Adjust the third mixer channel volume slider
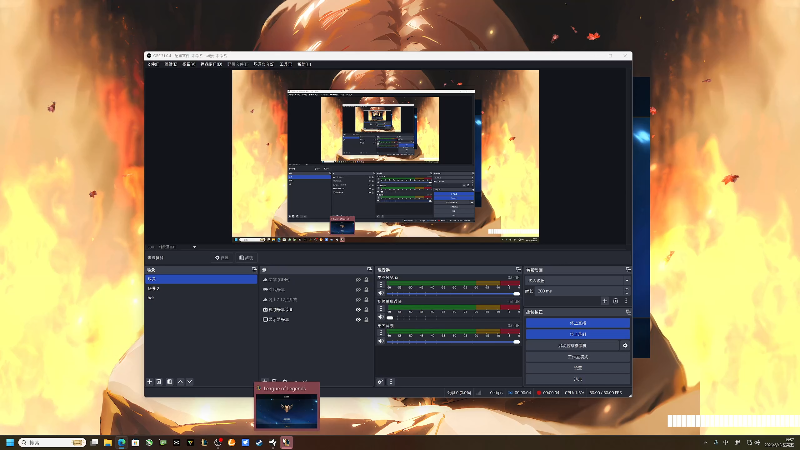The image size is (800, 450). [454, 341]
